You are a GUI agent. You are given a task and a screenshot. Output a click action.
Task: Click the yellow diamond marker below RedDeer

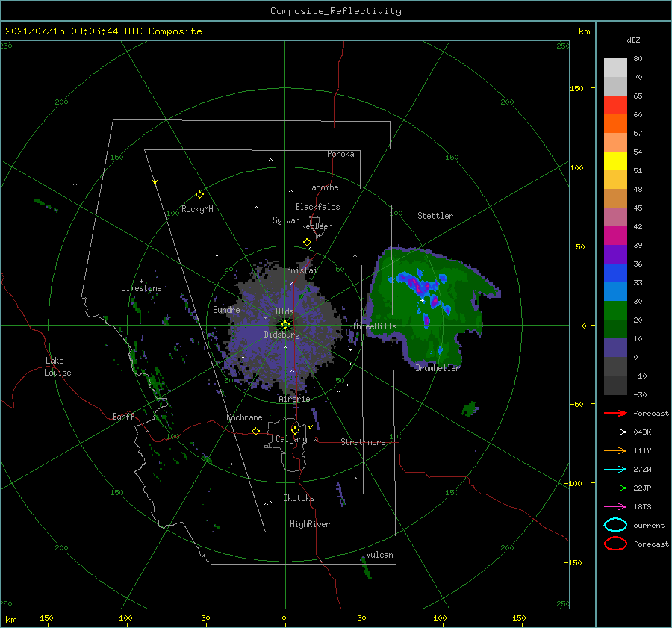(x=307, y=243)
